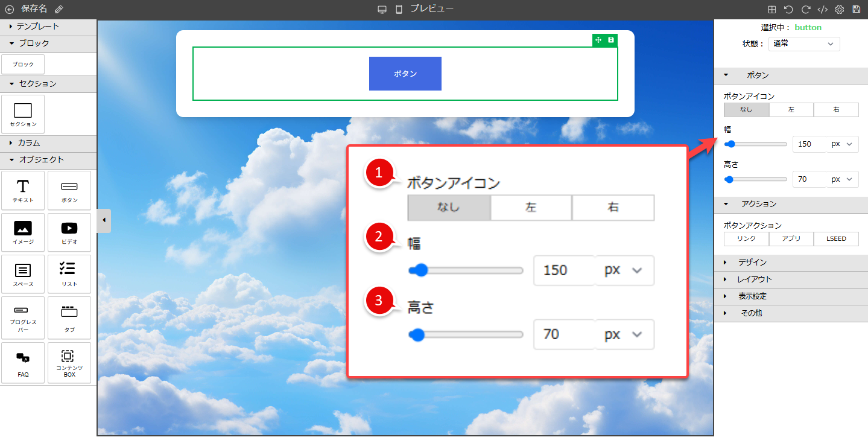The height and width of the screenshot is (440, 868).
Task: Click the save floppy disk icon
Action: pos(856,9)
